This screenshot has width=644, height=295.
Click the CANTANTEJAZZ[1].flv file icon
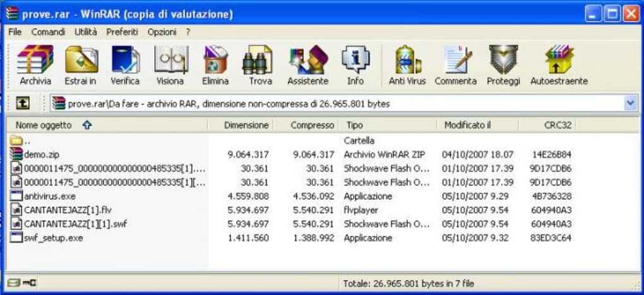coord(16,210)
